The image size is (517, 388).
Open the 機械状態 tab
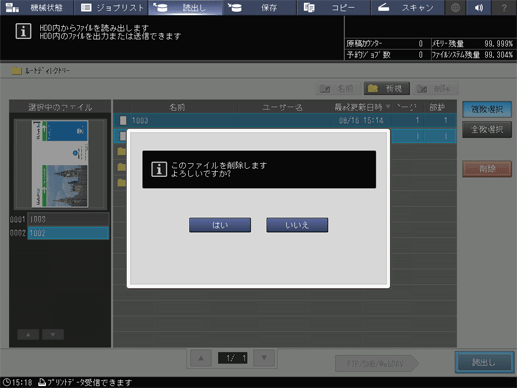click(37, 7)
